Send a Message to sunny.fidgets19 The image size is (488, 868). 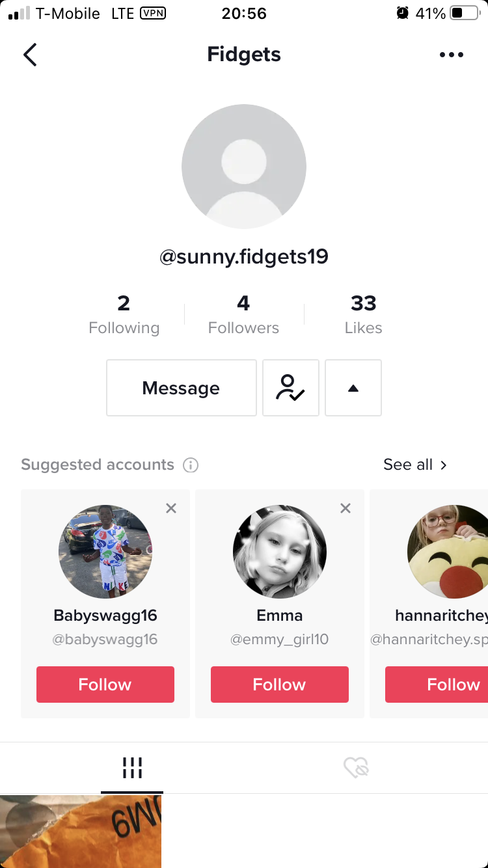pos(182,388)
